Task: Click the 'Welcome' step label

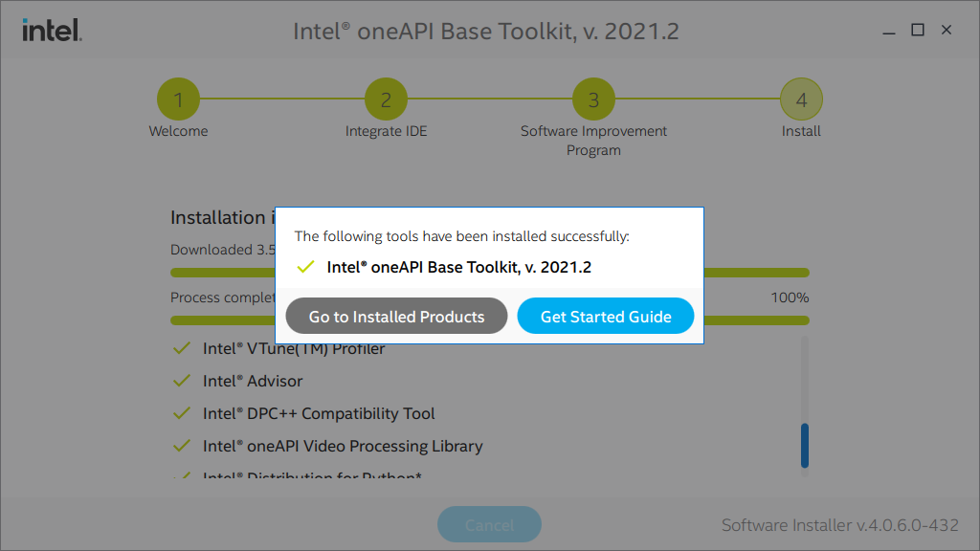Action: [x=178, y=131]
